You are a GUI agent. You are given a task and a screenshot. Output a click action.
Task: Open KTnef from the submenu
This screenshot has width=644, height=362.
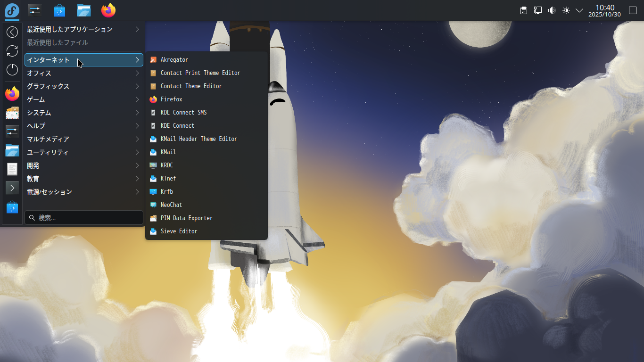(206, 179)
